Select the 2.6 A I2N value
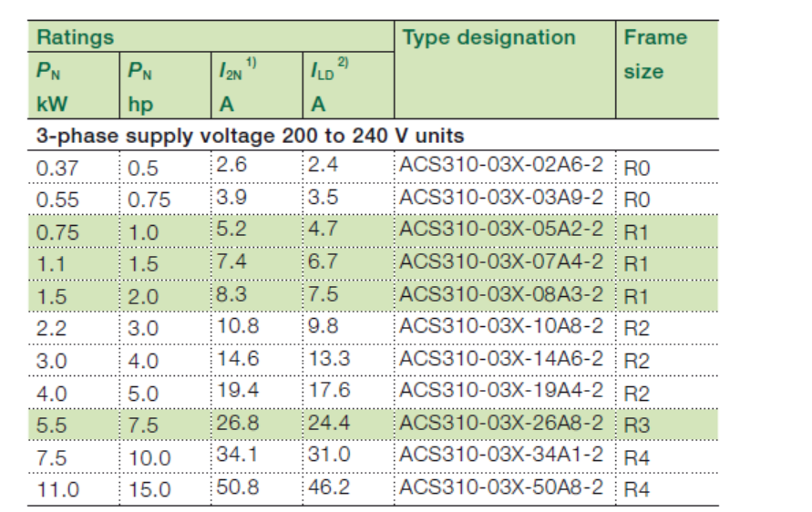 [231, 165]
